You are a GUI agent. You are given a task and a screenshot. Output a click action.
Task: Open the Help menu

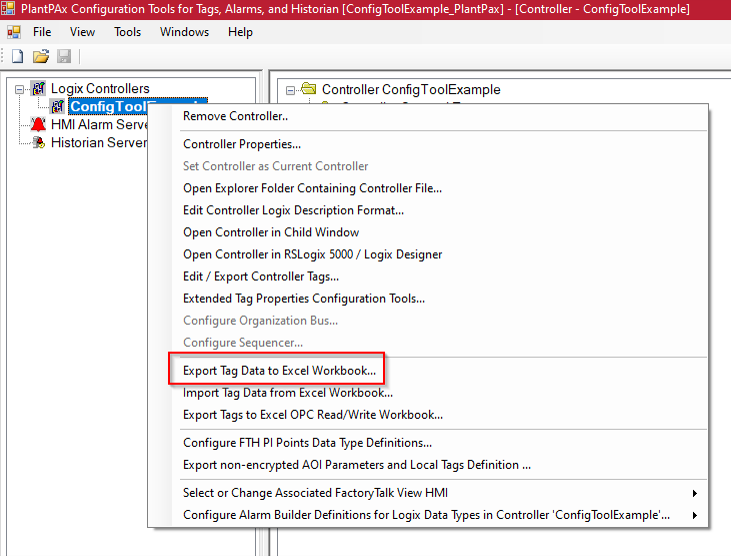click(x=240, y=32)
